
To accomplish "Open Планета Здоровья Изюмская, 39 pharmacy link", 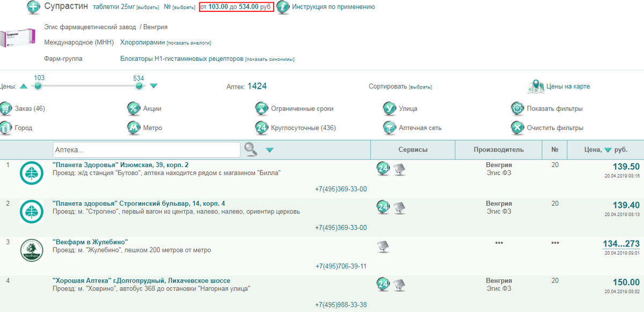I will click(121, 164).
